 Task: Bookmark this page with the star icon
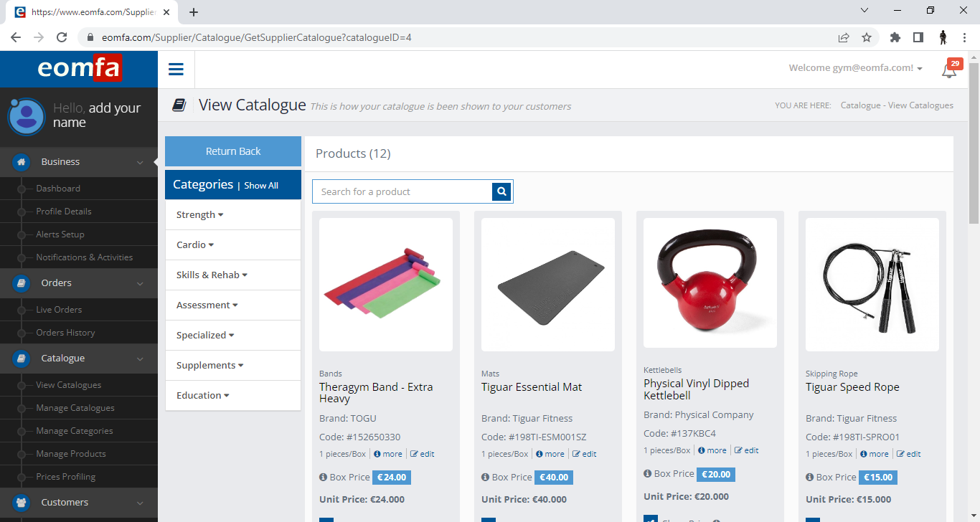(x=867, y=37)
